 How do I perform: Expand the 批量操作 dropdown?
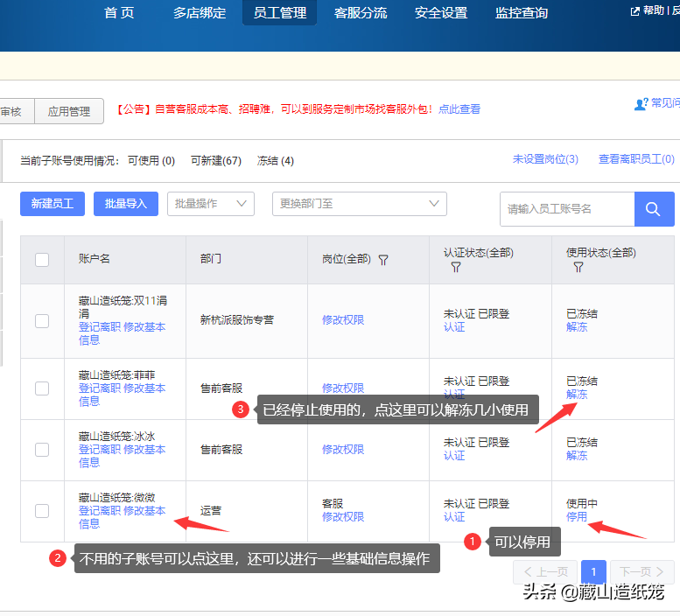click(211, 204)
